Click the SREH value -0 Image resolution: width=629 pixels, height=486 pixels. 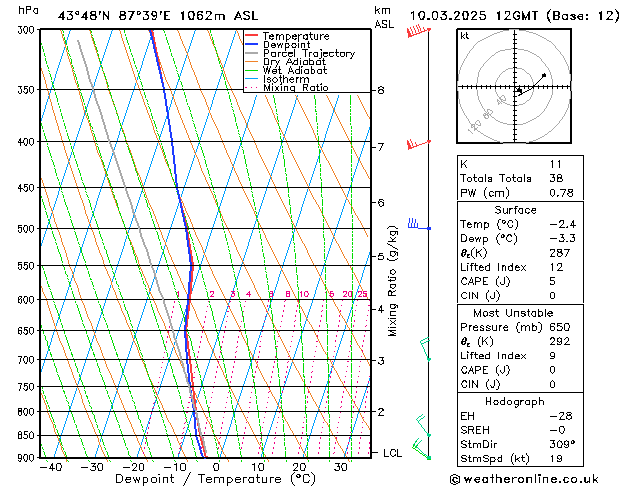[557, 430]
